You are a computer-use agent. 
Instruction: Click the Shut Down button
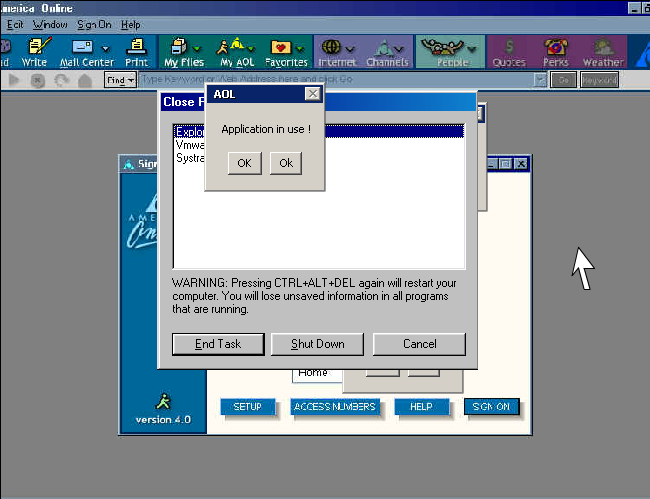tap(318, 344)
